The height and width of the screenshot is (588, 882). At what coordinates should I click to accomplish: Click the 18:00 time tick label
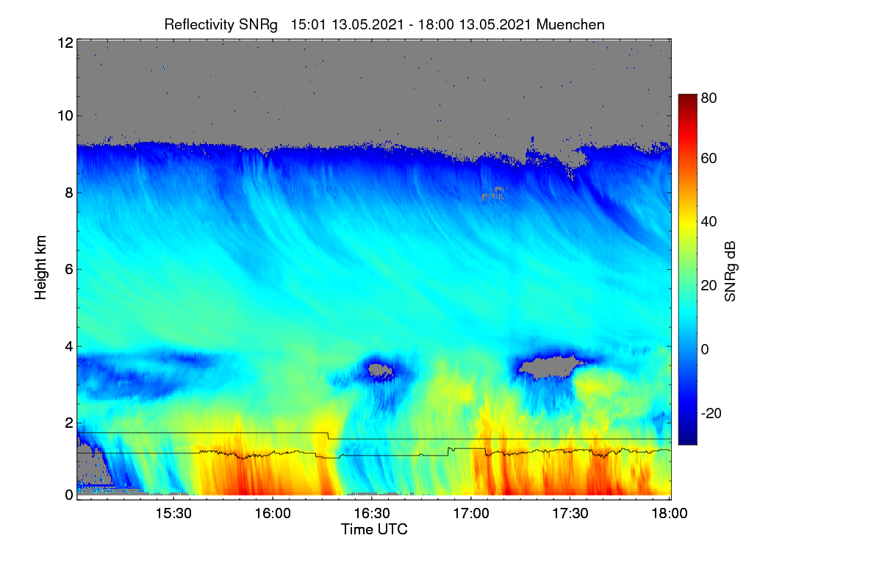click(x=670, y=513)
